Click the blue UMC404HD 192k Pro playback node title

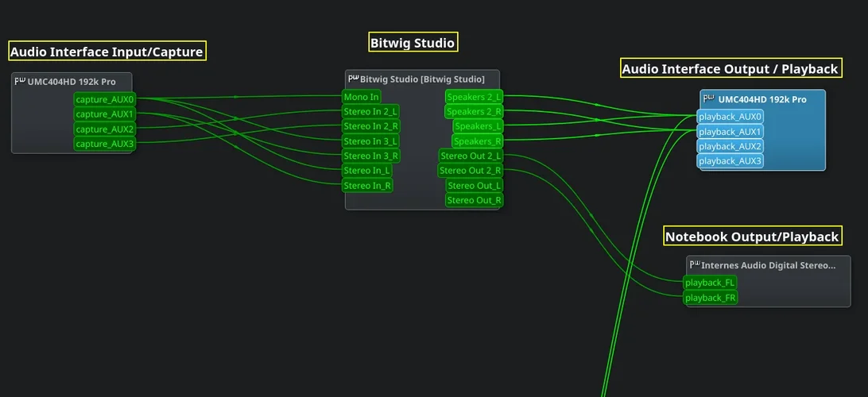pyautogui.click(x=762, y=99)
